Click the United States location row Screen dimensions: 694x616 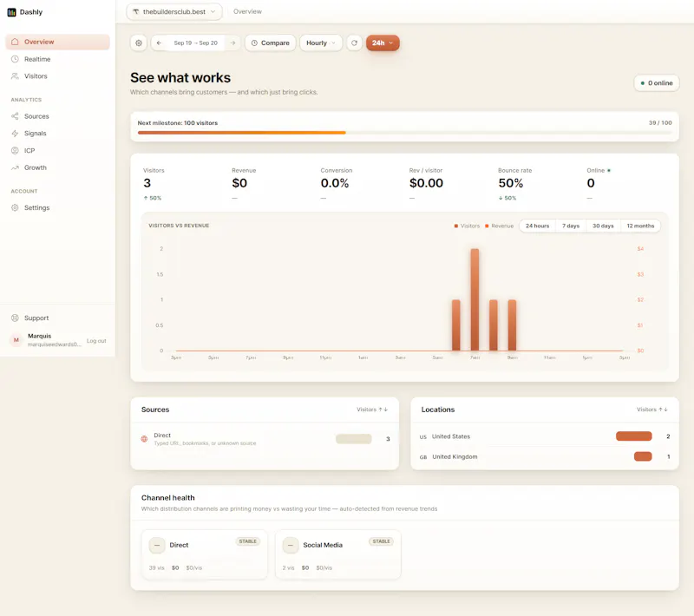(545, 436)
